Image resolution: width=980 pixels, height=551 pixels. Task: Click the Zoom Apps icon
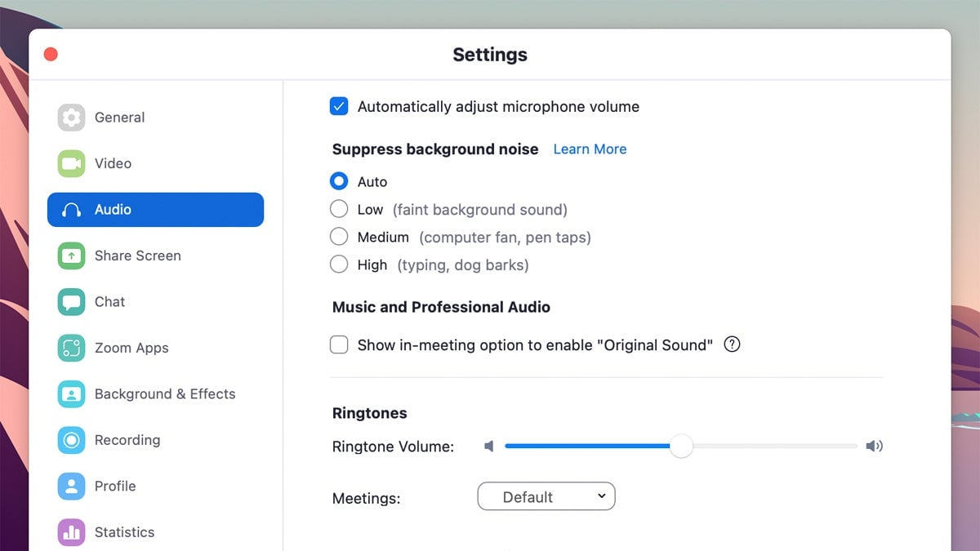pos(71,348)
